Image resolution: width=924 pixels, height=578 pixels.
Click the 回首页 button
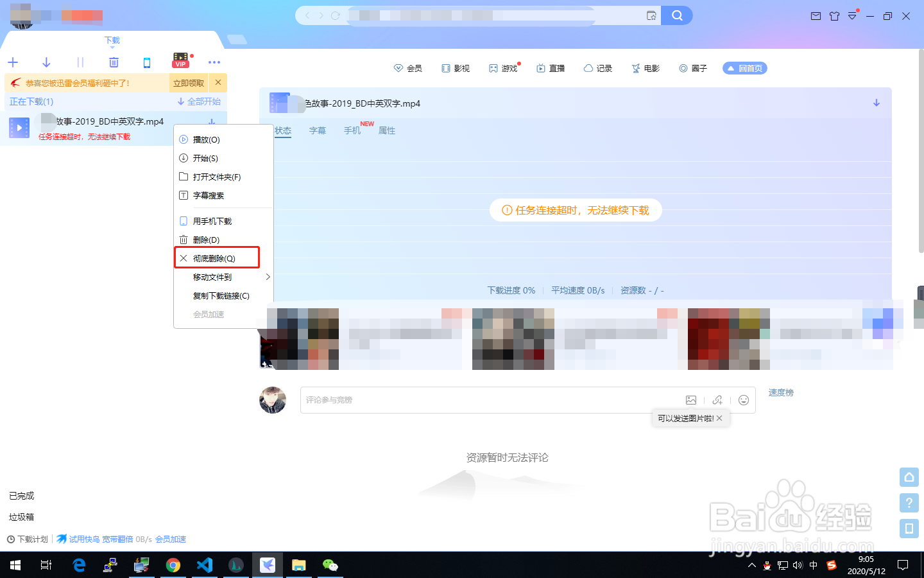pyautogui.click(x=745, y=68)
